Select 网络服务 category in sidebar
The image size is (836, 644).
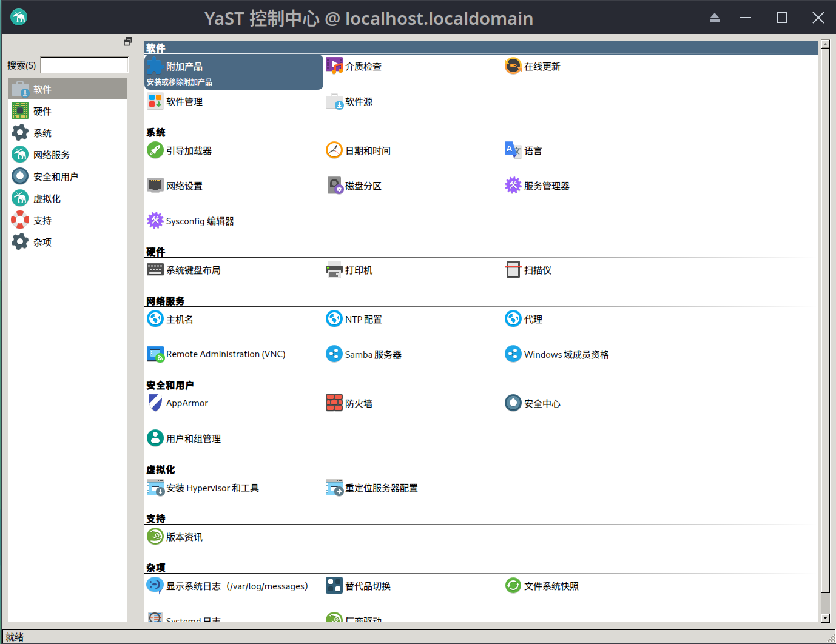pyautogui.click(x=68, y=154)
